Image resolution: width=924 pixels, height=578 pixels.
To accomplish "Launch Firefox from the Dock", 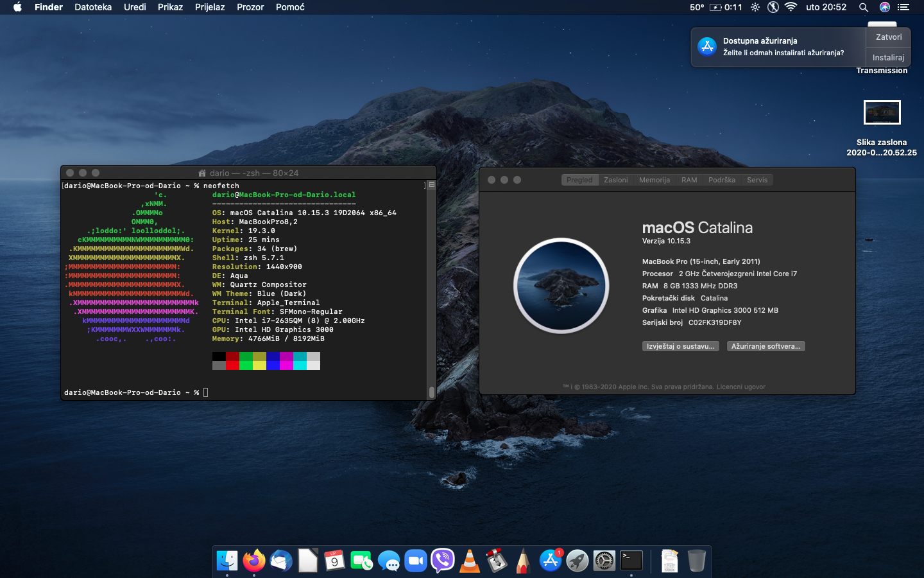I will tap(254, 561).
